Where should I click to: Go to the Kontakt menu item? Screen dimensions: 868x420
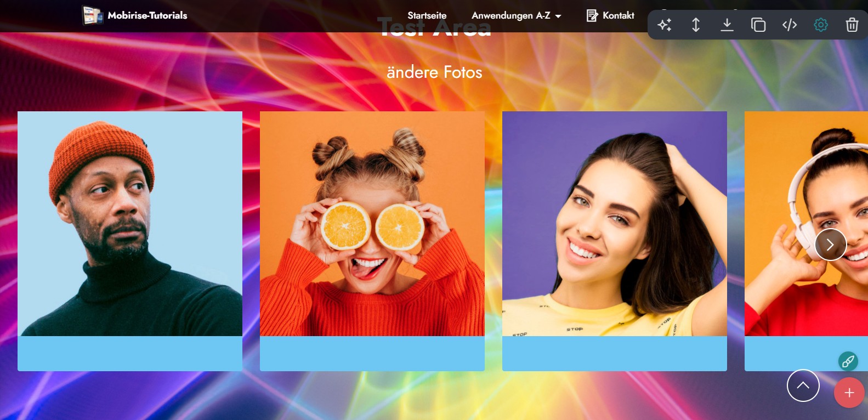[x=610, y=15]
